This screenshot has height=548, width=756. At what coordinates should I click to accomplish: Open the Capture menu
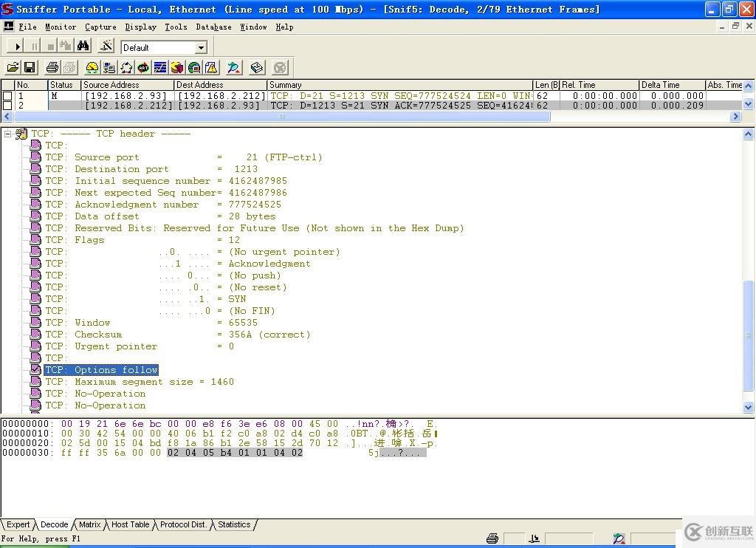(100, 27)
